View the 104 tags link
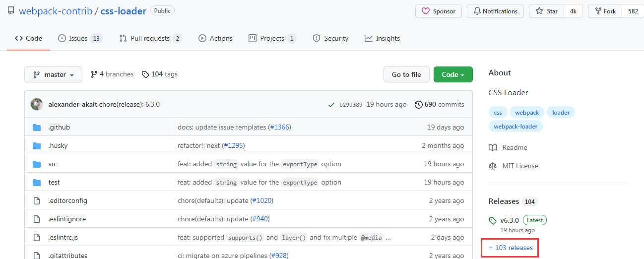 (x=159, y=74)
